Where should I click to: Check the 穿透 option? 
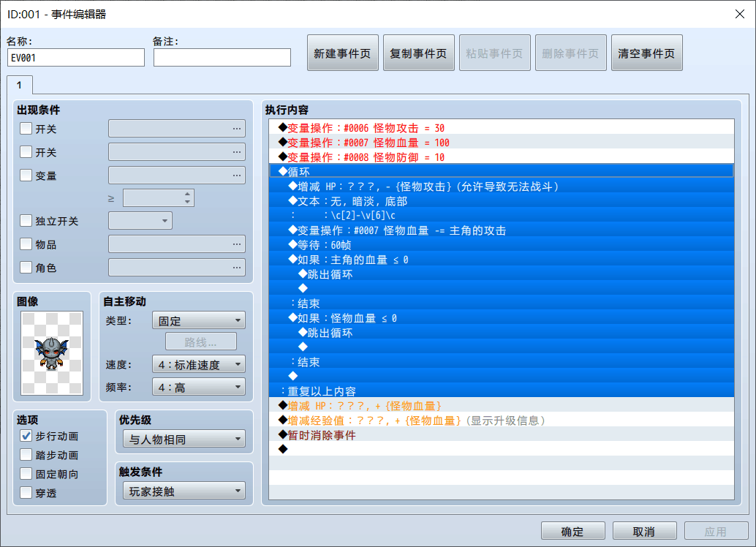click(26, 493)
